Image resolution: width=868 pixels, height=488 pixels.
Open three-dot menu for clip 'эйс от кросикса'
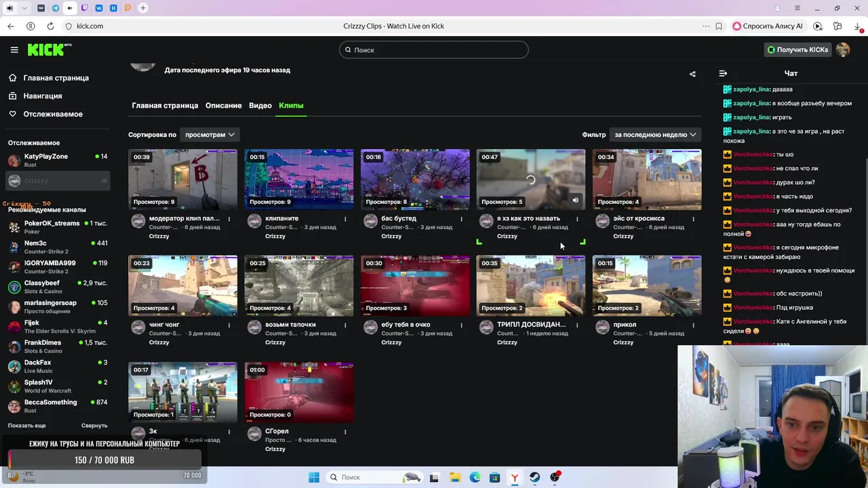693,219
